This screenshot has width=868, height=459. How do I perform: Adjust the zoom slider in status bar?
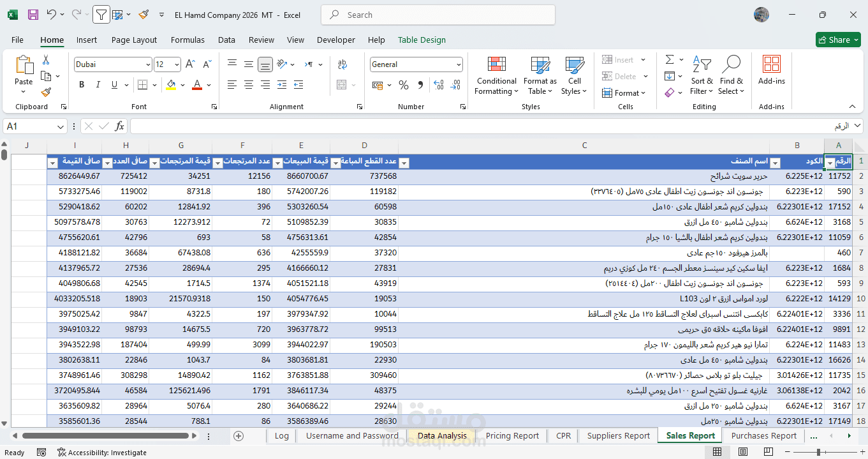[819, 452]
